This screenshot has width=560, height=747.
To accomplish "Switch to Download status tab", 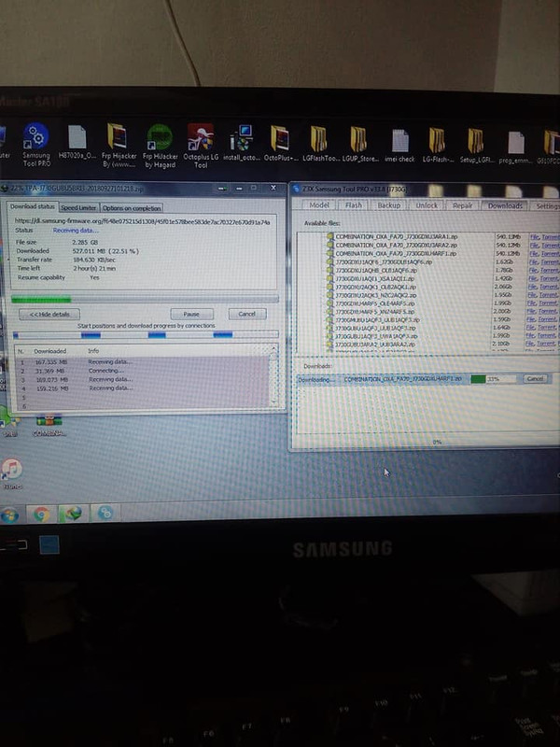I will pyautogui.click(x=33, y=206).
